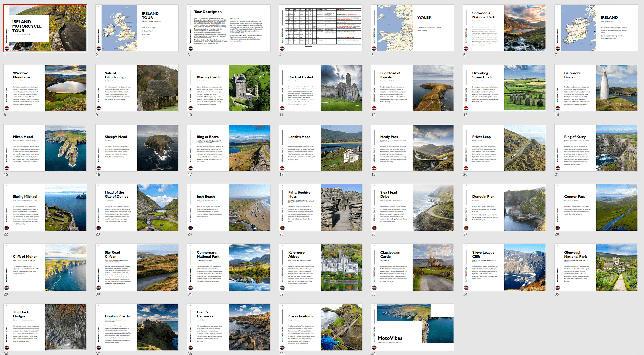Select the Blarney Castle slide
This screenshot has width=644, height=355.
pos(229,88)
